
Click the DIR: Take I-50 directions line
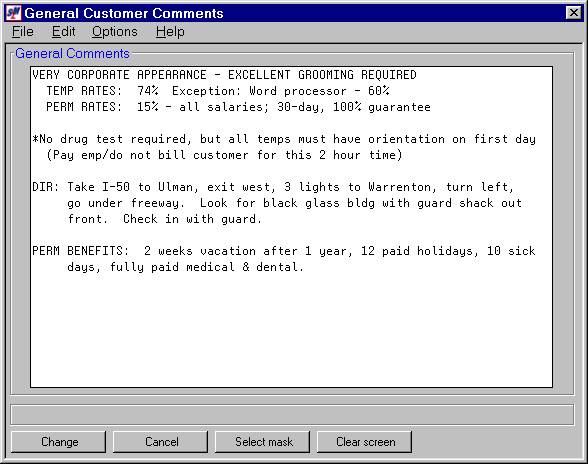273,187
